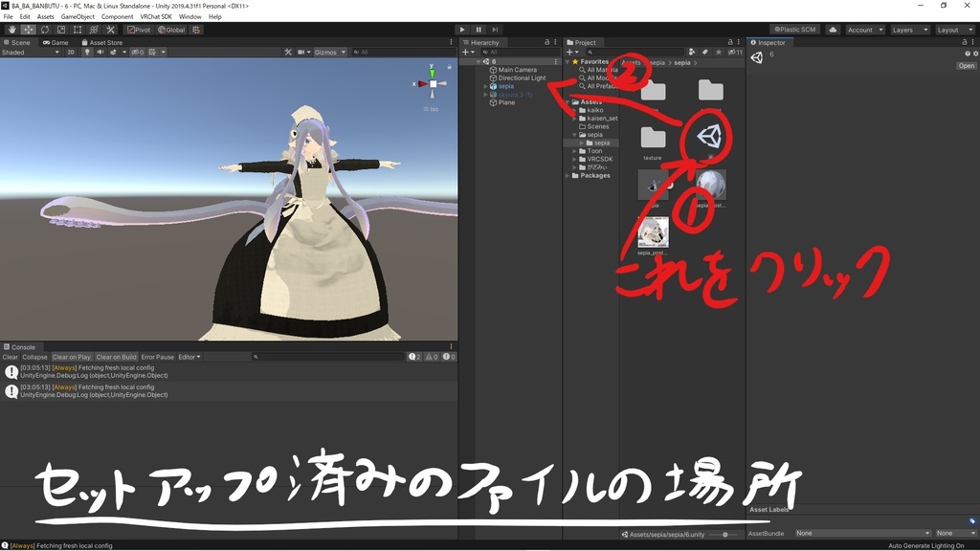980x551 pixels.
Task: Open the Shaded draw mode dropdown
Action: (29, 52)
